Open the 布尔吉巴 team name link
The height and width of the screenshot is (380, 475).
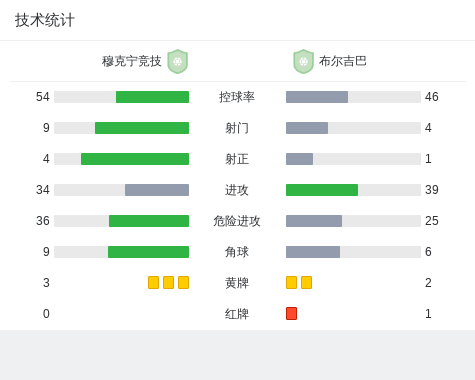point(343,61)
